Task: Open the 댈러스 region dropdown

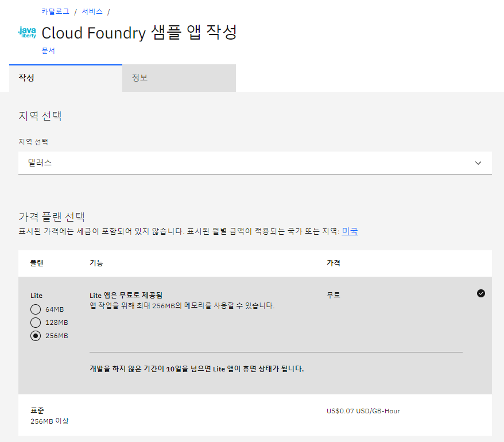Action: pyautogui.click(x=255, y=163)
